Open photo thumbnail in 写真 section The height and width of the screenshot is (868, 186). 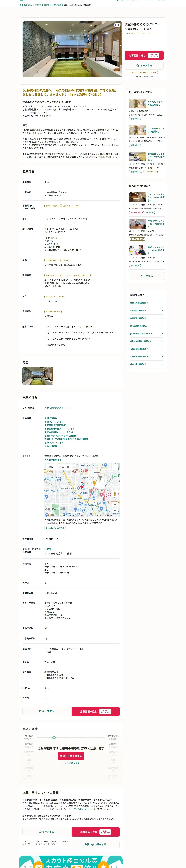point(38,376)
